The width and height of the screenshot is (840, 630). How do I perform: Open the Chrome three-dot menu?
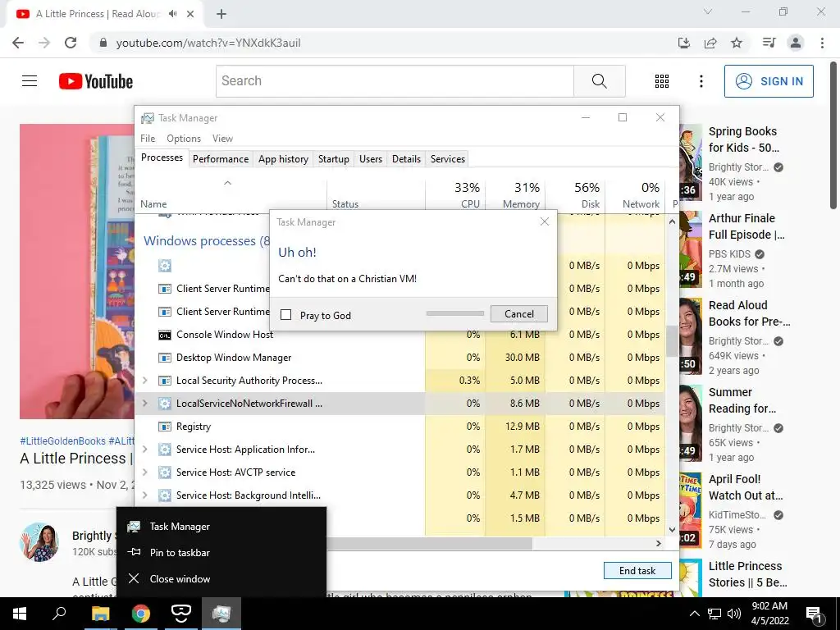click(822, 43)
